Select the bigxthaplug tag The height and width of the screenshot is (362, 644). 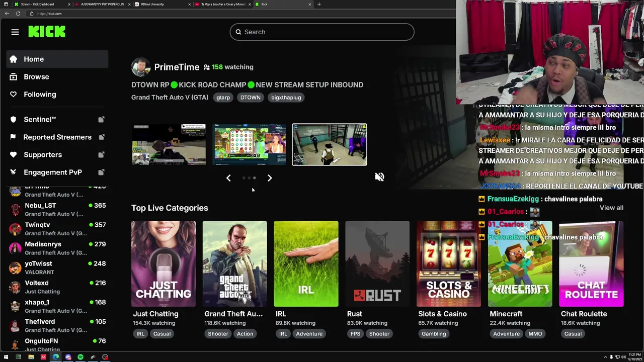(286, 98)
